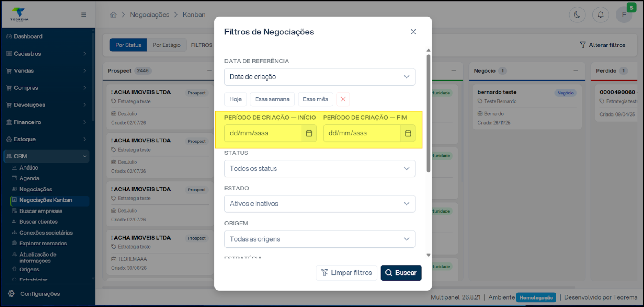The height and width of the screenshot is (307, 644).
Task: Click the filter dialog vertical scrollbar
Action: 428,113
